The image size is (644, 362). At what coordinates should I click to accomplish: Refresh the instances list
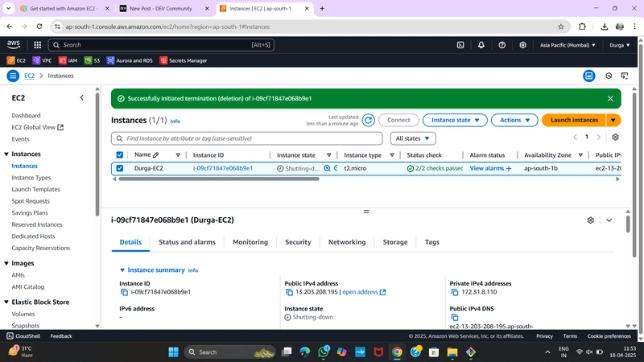coord(369,120)
